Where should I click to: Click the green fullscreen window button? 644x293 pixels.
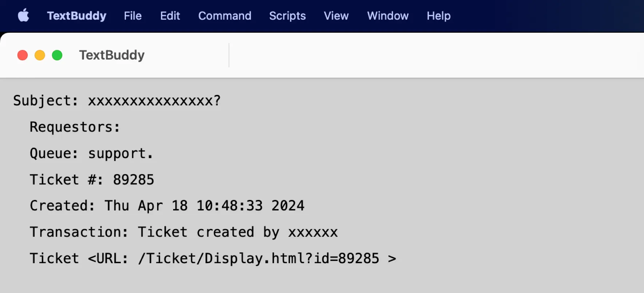[x=57, y=55]
